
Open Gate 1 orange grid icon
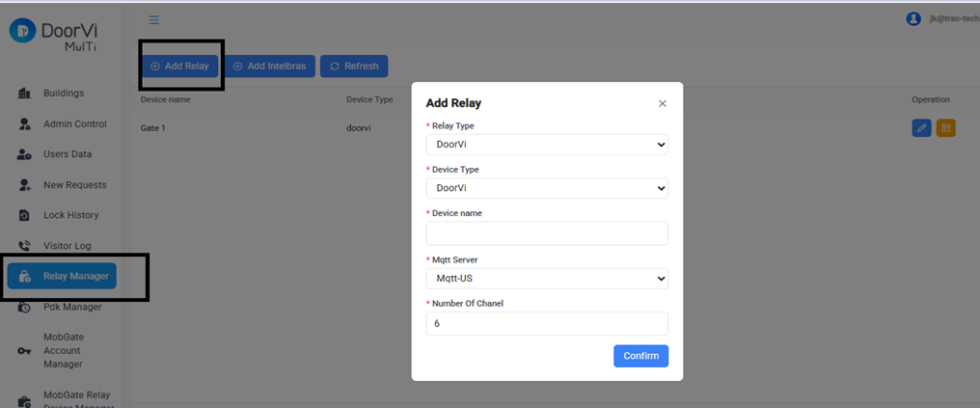pyautogui.click(x=945, y=128)
